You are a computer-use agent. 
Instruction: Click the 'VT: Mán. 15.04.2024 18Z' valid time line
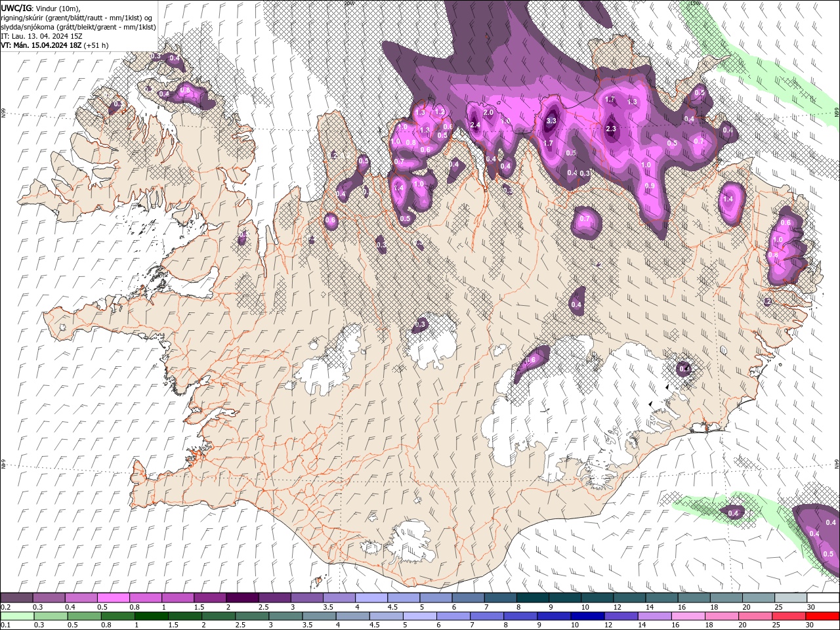tap(54, 45)
